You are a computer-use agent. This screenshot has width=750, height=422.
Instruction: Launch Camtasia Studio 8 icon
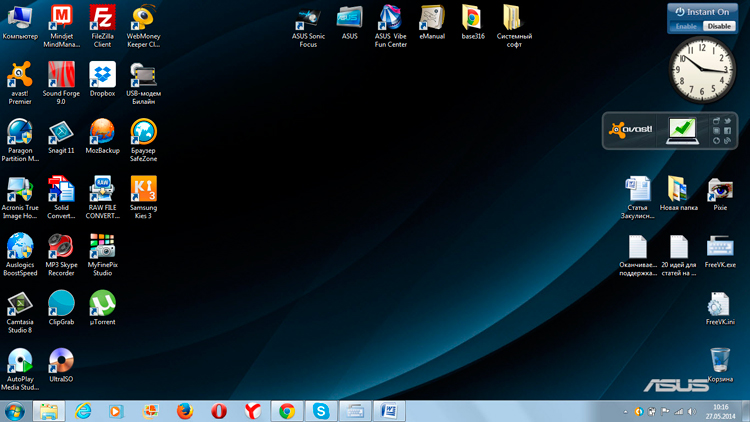20,304
